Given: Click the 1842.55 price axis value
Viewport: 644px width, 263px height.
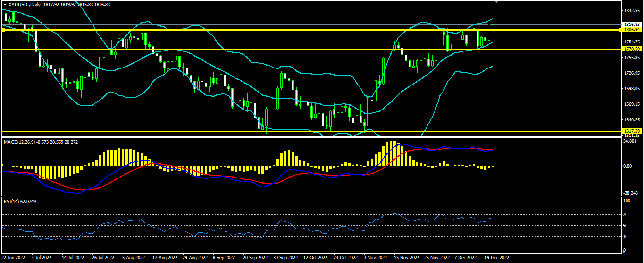Looking at the screenshot, I should pyautogui.click(x=631, y=11).
